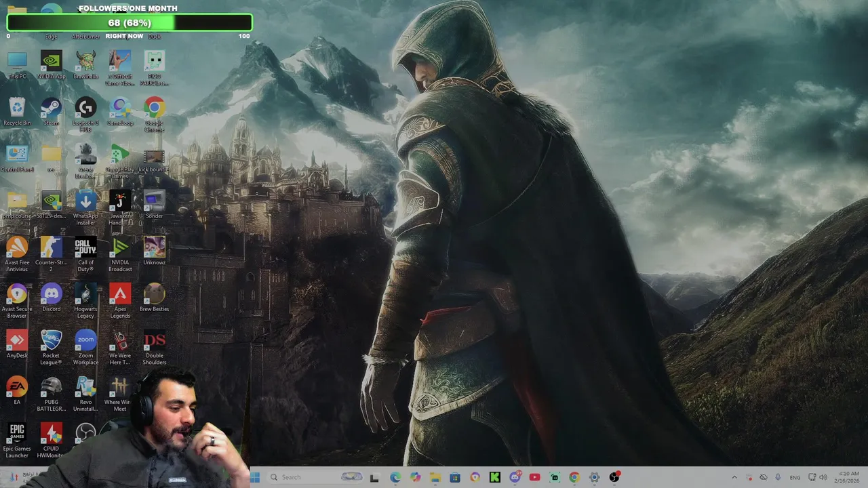
Task: Launch Apex Legends shortcut
Action: [x=120, y=302]
